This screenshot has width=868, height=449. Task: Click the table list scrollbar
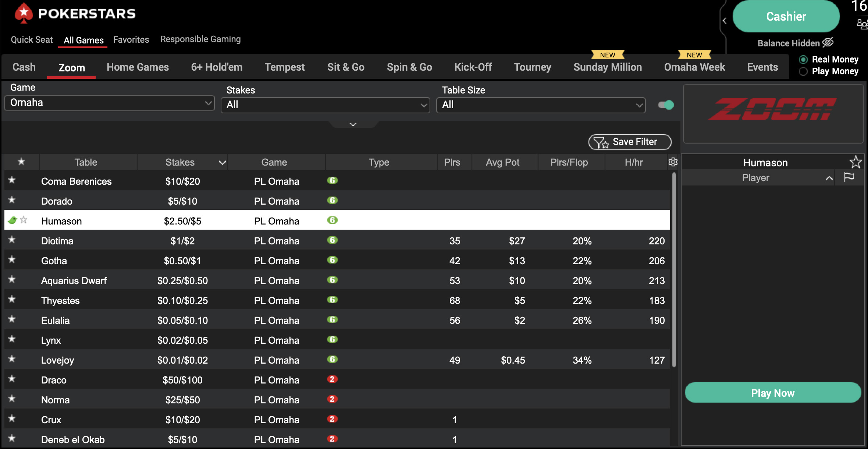tap(674, 269)
